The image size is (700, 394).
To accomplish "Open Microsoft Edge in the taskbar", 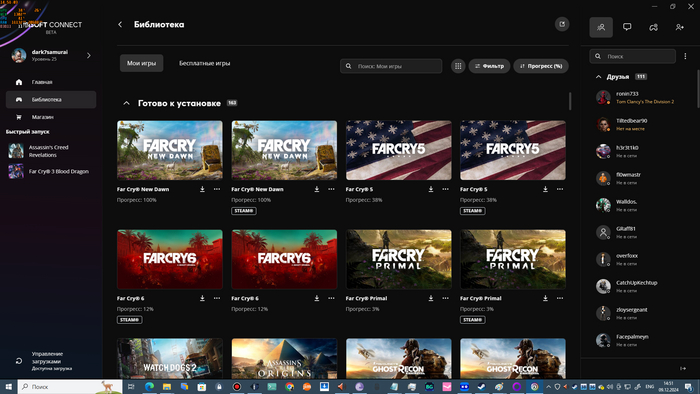I will (149, 386).
